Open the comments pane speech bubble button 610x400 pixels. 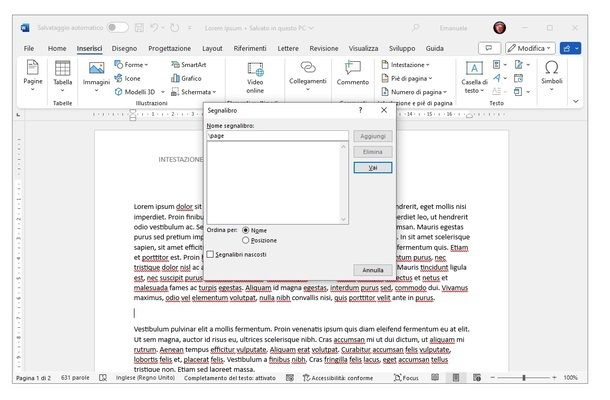click(489, 48)
